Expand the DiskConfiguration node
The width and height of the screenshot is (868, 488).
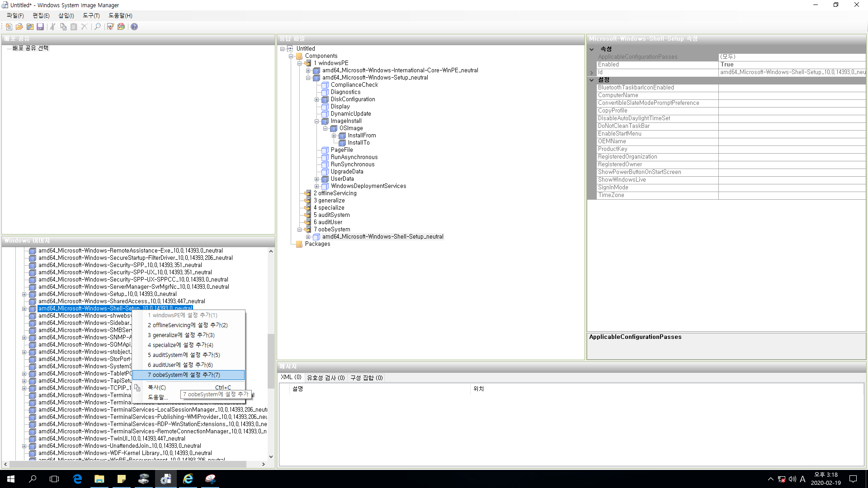click(x=316, y=99)
